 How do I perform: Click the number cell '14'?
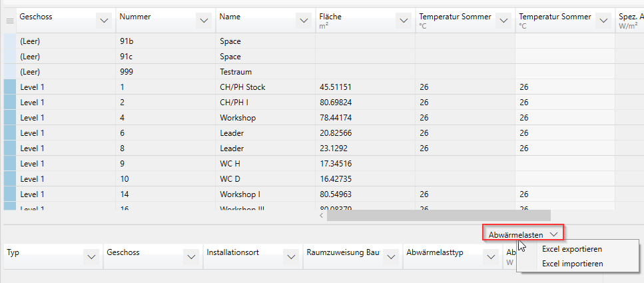[166, 194]
